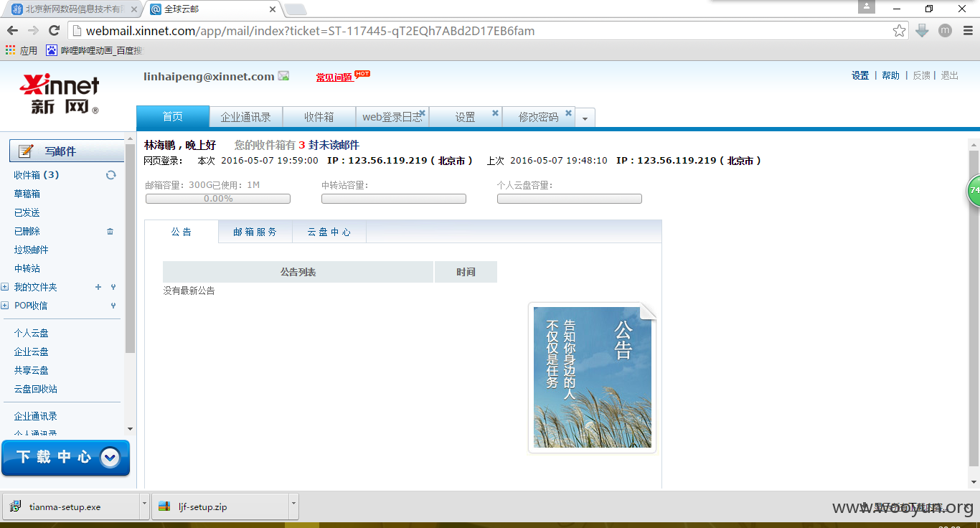Open the tab overflow dropdown arrow
This screenshot has width=980, height=528.
[585, 118]
